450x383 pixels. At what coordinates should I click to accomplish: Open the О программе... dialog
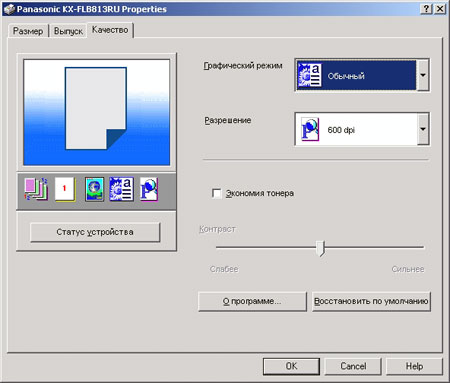click(x=252, y=301)
